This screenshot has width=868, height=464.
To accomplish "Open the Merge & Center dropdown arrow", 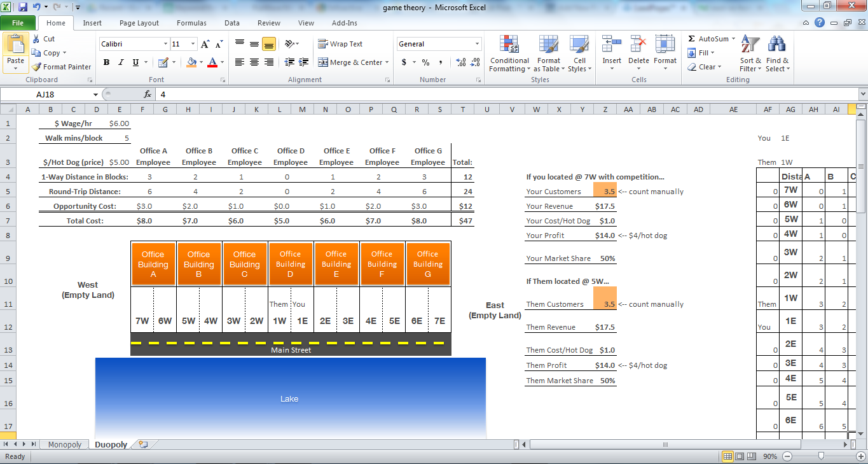I will click(388, 62).
